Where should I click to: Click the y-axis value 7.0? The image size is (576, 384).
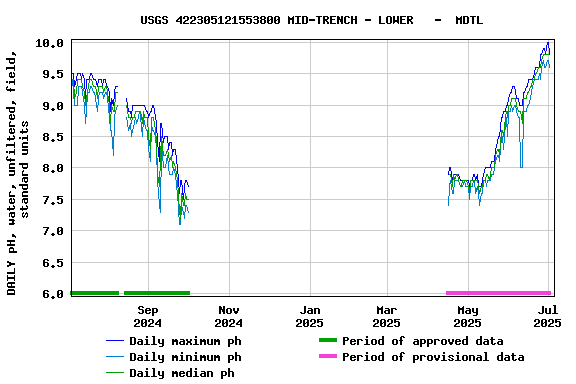click(53, 231)
